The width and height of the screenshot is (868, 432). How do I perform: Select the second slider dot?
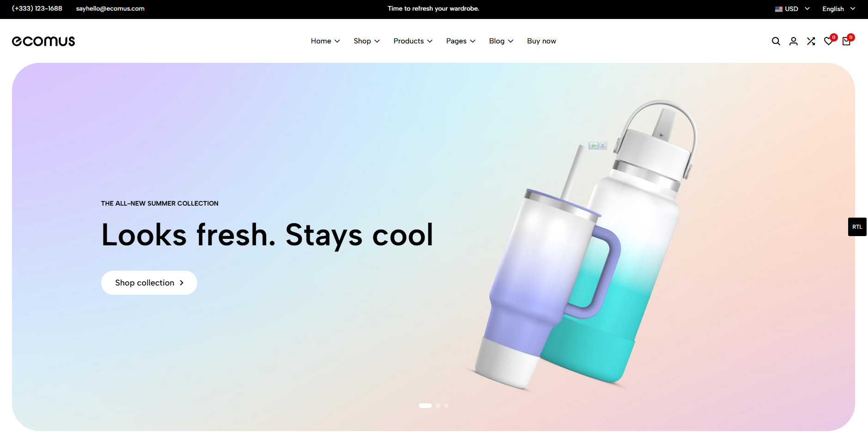[438, 406]
